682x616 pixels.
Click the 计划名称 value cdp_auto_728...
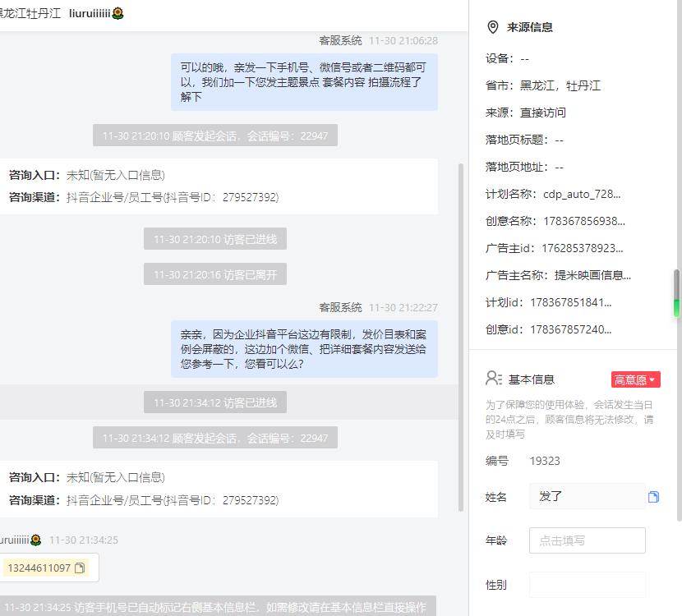point(582,194)
